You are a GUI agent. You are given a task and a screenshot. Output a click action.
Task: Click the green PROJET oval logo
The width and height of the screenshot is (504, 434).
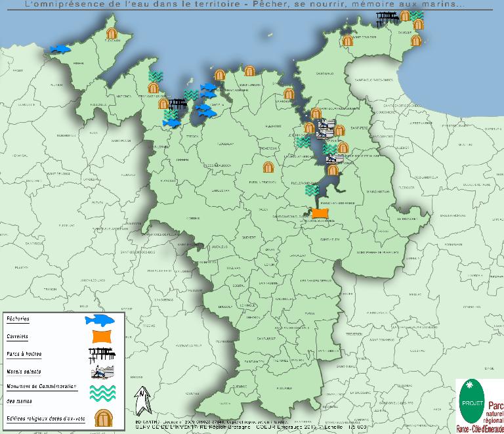coord(472,402)
